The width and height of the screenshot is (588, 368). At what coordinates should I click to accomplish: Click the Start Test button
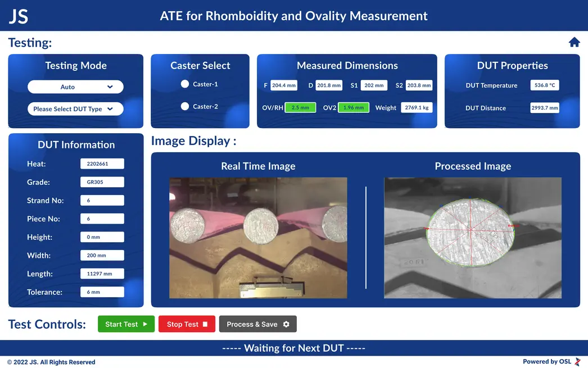(126, 324)
